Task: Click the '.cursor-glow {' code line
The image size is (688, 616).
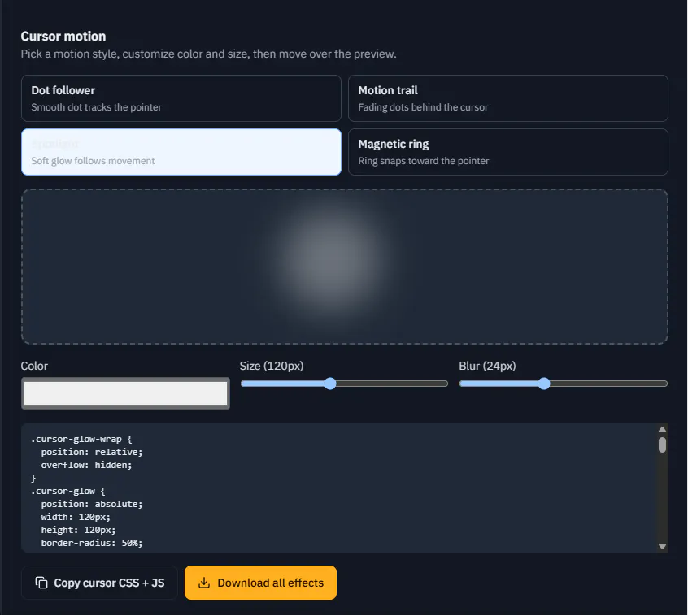Action: (68, 491)
